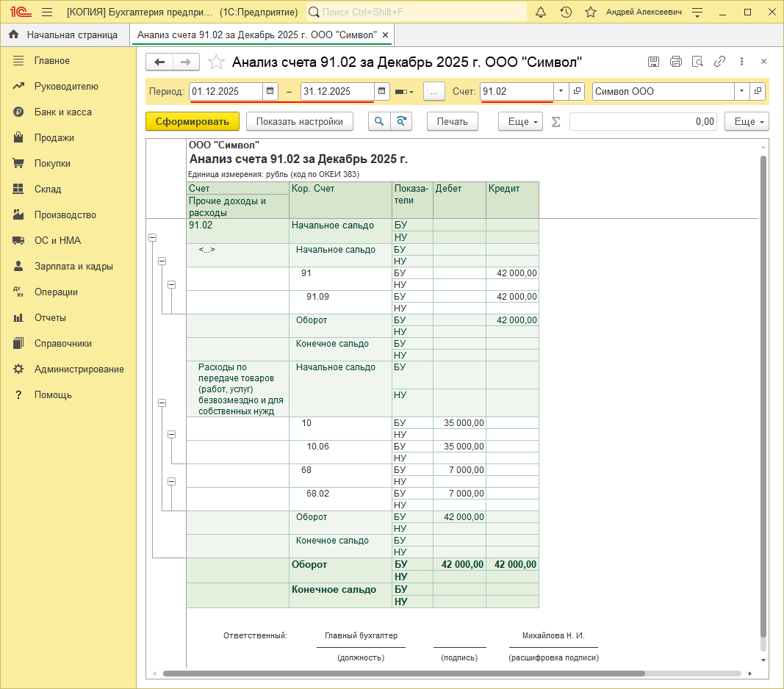Click the save report diskette icon

click(653, 62)
